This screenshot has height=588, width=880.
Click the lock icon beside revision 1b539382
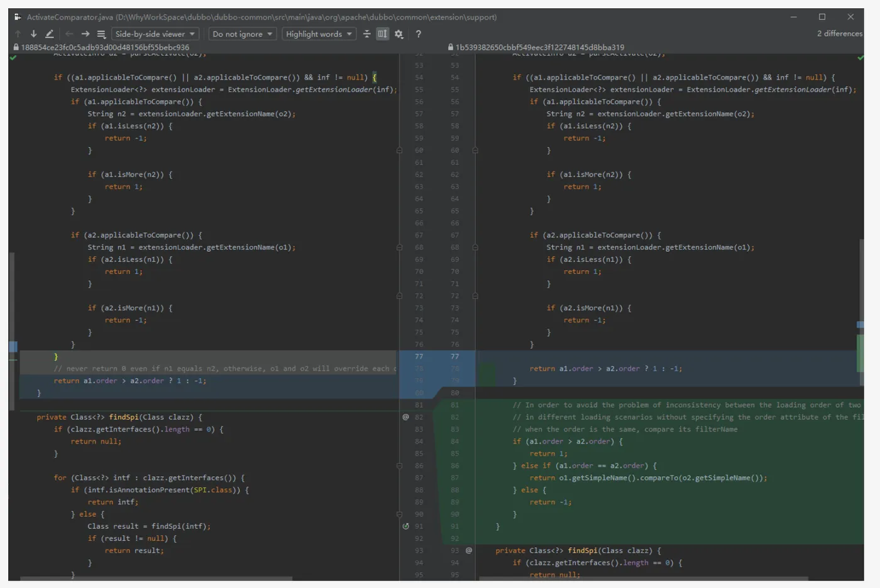451,47
